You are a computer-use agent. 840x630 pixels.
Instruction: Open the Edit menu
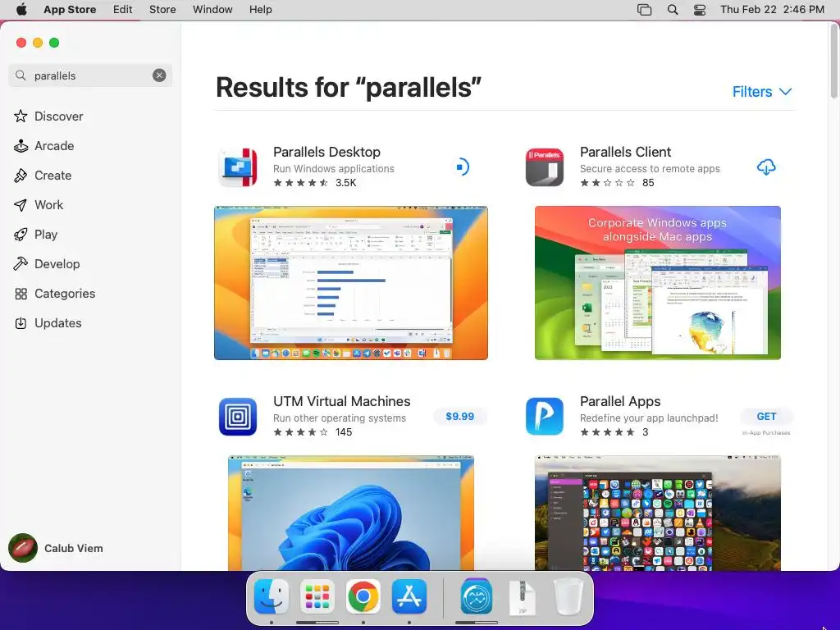[x=123, y=10]
